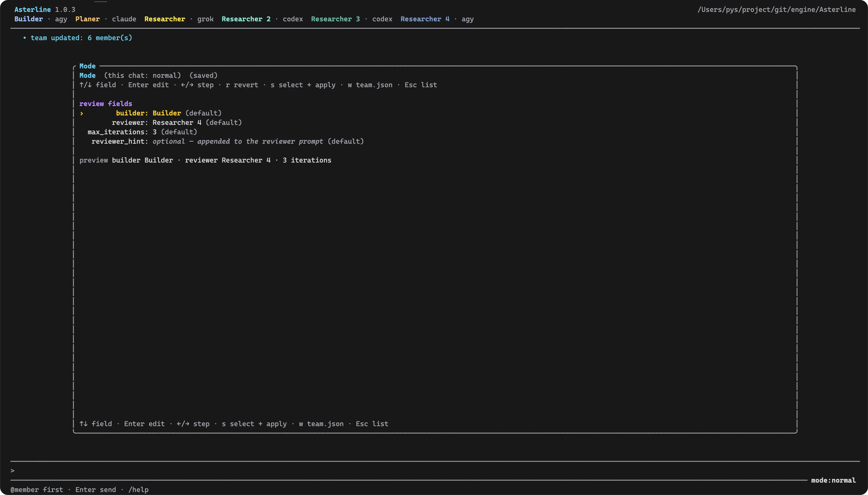Viewport: 868px width, 495px height.
Task: Click 'w team.json' in the panel footer hints
Action: [x=321, y=424]
